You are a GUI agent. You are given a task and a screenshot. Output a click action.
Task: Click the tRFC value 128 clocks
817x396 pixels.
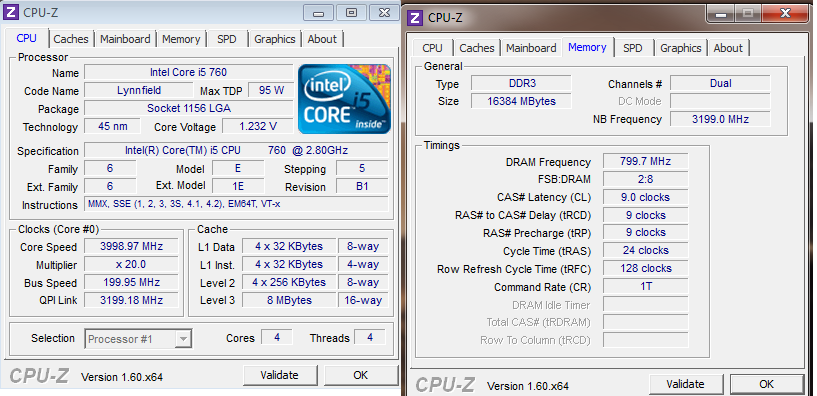click(x=646, y=269)
